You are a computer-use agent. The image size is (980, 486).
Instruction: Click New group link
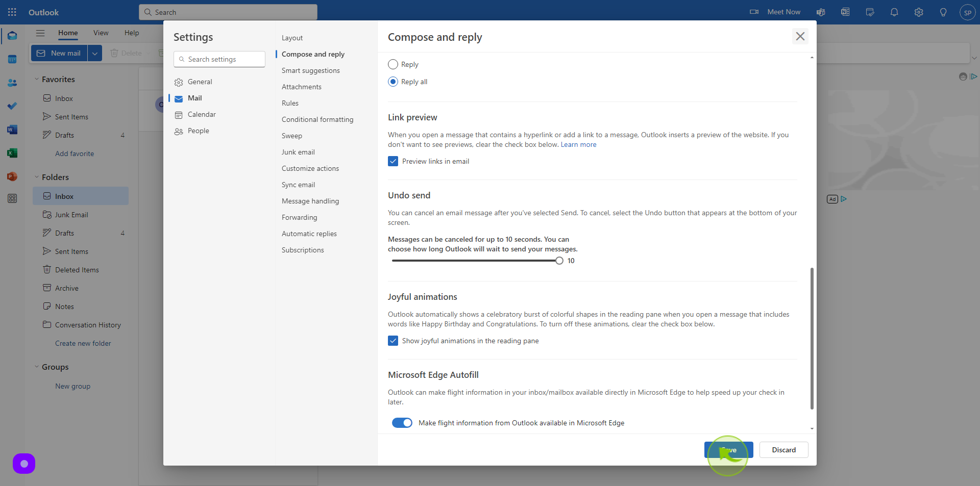coord(72,386)
